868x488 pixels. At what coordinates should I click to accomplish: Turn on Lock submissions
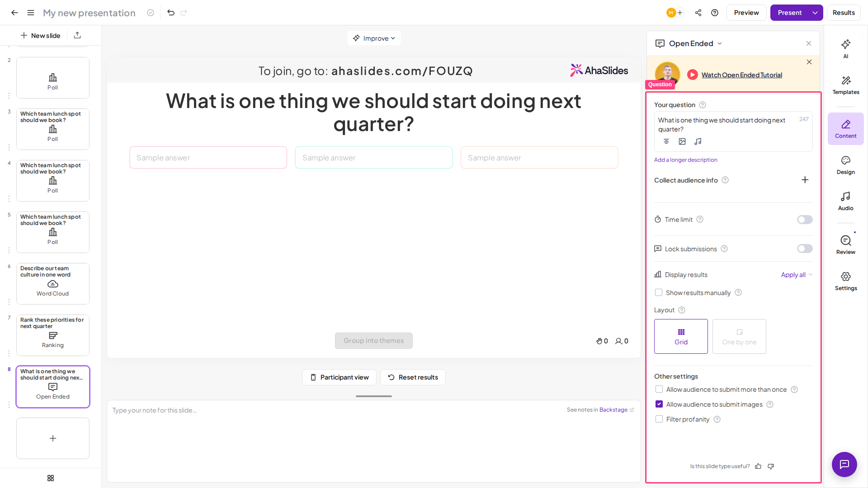[805, 249]
